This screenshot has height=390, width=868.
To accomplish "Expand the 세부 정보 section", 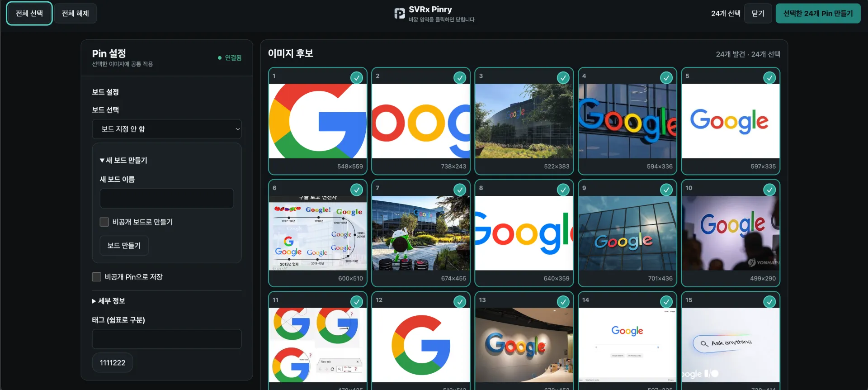I will [x=108, y=301].
